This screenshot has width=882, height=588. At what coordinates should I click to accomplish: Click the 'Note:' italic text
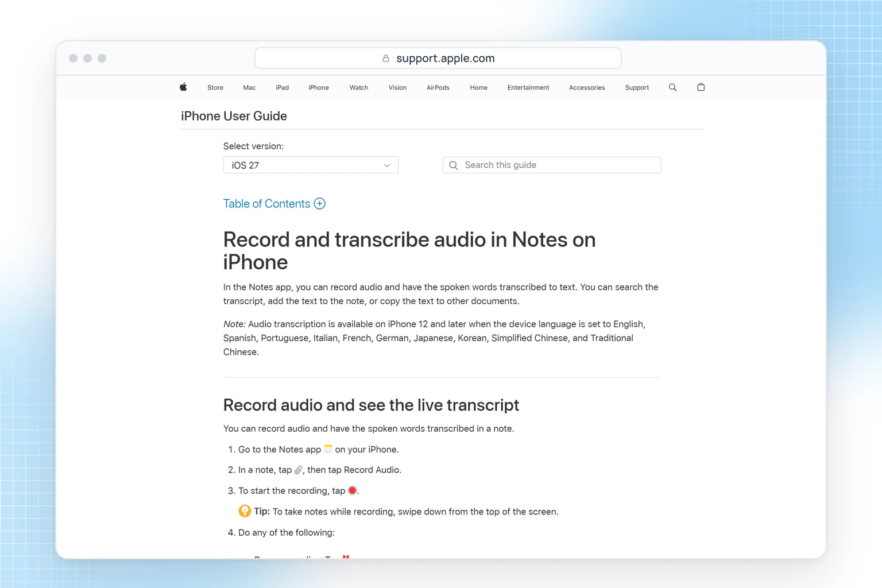coord(234,324)
